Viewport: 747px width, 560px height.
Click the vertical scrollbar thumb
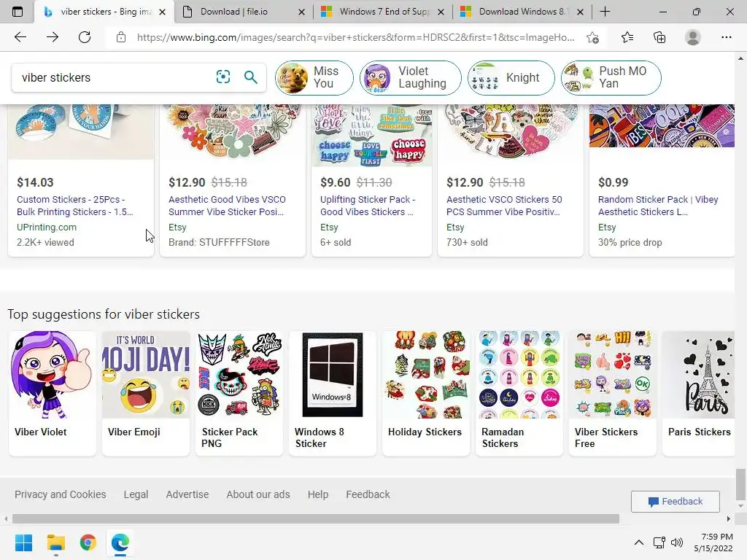click(x=740, y=485)
